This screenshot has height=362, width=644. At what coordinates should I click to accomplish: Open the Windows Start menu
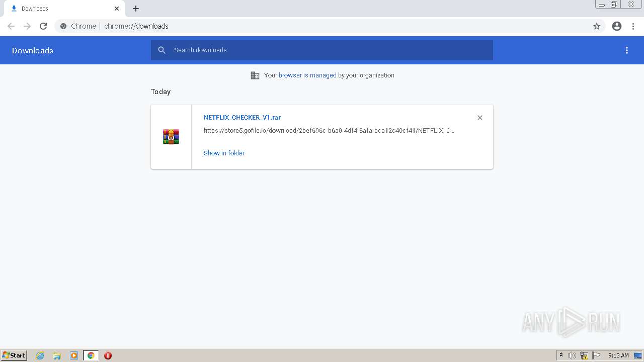14,355
